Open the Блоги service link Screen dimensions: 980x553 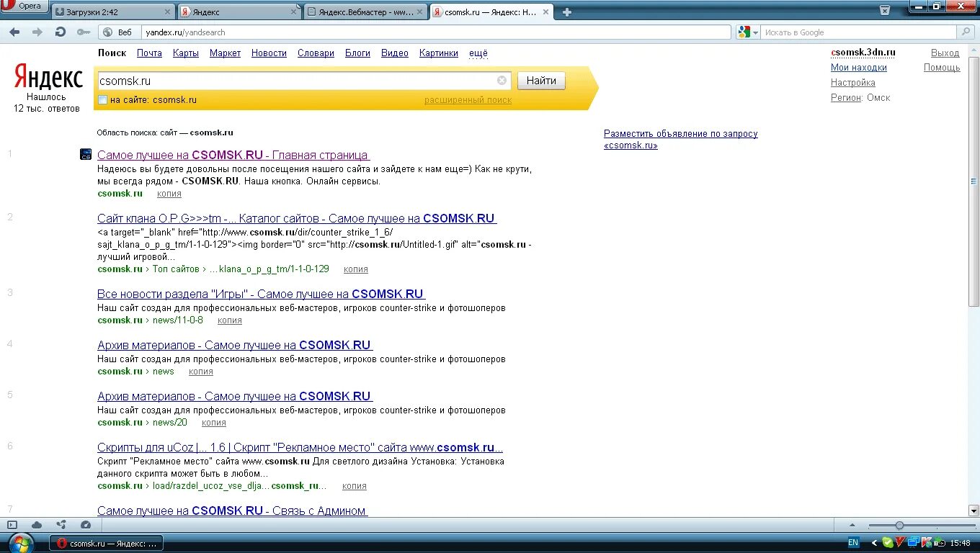pyautogui.click(x=357, y=53)
